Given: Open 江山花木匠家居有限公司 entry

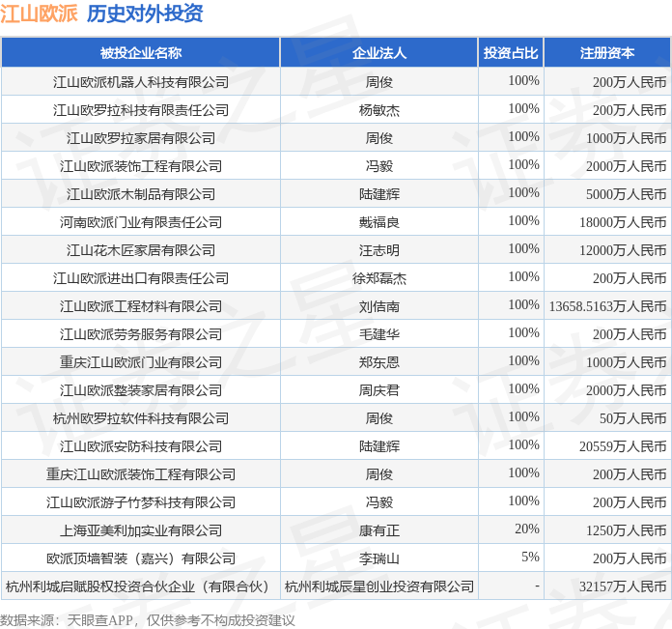Looking at the screenshot, I should [x=141, y=250].
